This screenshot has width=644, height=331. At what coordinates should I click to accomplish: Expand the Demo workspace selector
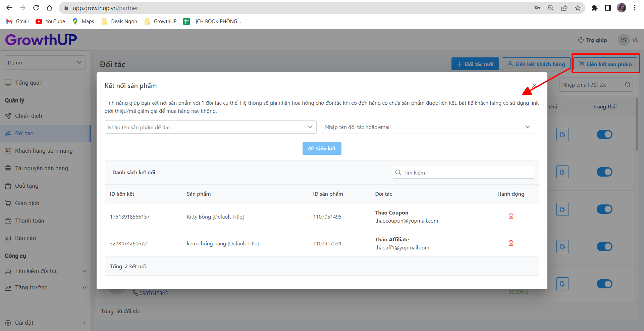(x=45, y=62)
